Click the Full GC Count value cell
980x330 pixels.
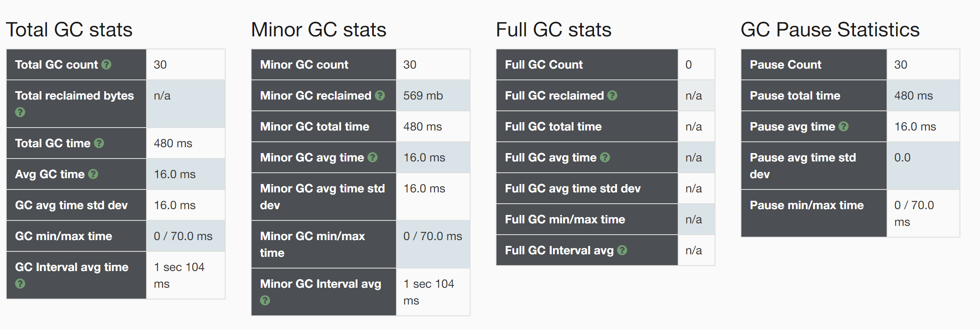[696, 64]
